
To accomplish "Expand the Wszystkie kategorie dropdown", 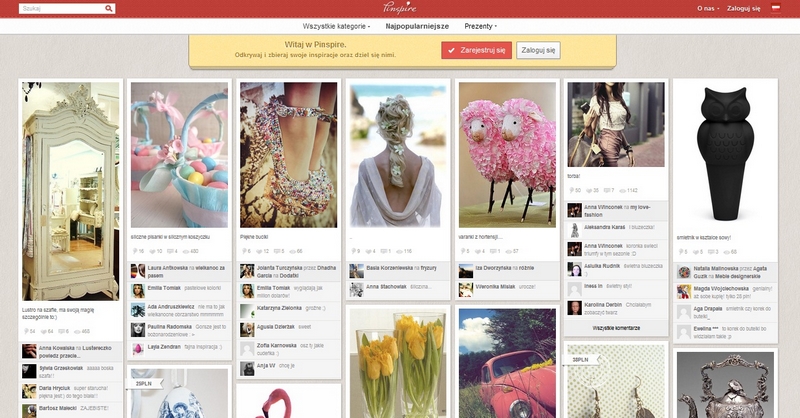I will point(336,26).
